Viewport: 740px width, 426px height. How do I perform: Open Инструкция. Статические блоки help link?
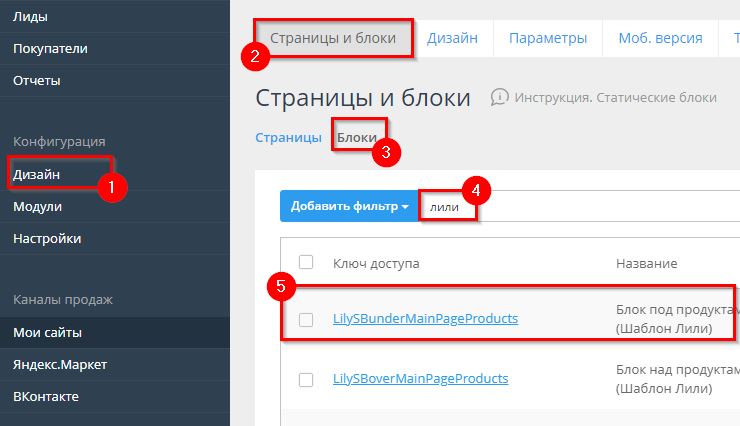click(x=615, y=98)
